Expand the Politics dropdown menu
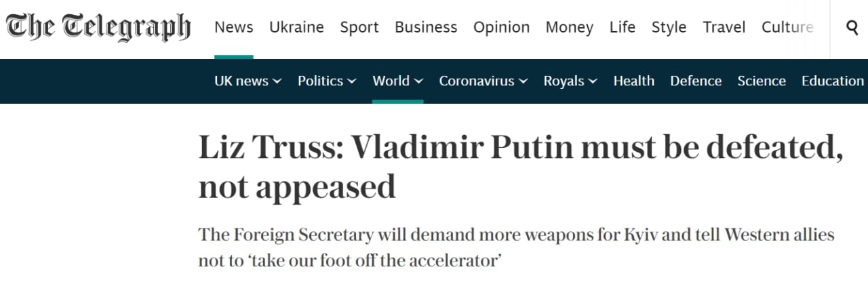Image resolution: width=868 pixels, height=282 pixels. click(327, 81)
